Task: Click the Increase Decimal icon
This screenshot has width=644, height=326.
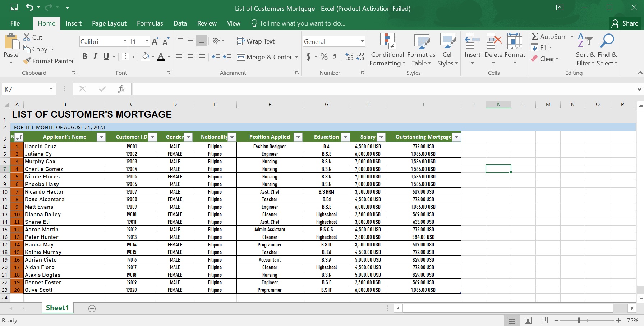Action: [349, 57]
